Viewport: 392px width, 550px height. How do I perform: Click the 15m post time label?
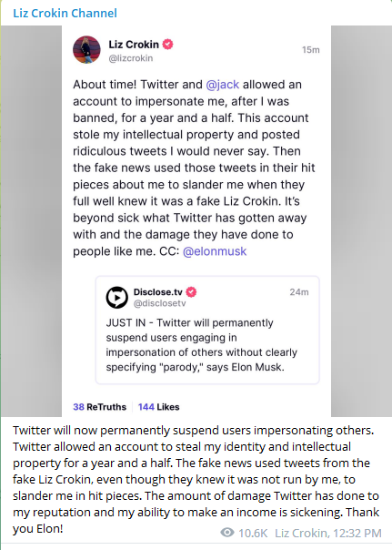pos(311,50)
